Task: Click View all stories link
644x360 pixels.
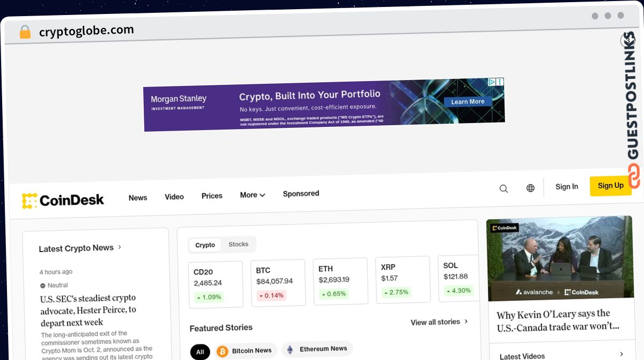Action: (440, 322)
